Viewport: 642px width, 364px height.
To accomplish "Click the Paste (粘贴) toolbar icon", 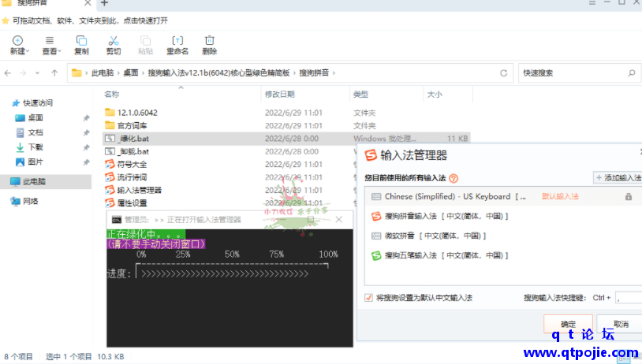I will (145, 40).
